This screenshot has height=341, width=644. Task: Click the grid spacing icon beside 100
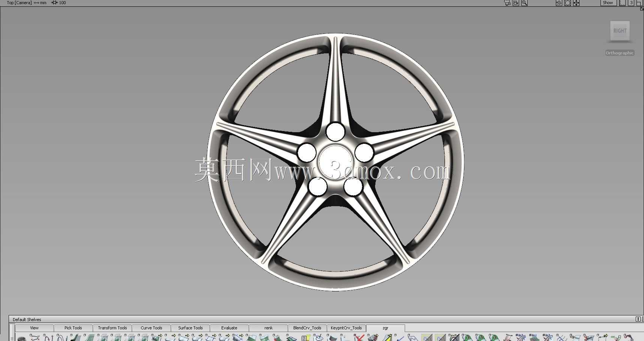pos(54,3)
